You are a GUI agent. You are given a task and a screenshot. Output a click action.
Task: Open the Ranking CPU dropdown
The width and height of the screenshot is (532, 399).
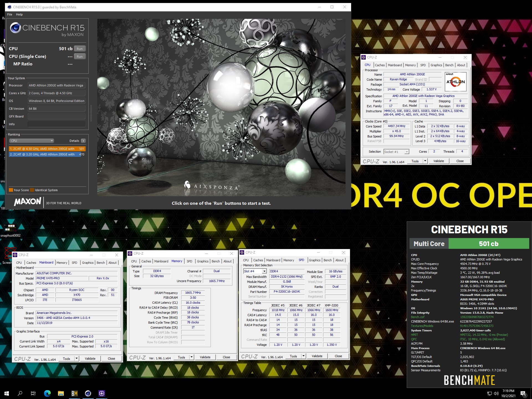tap(32, 141)
